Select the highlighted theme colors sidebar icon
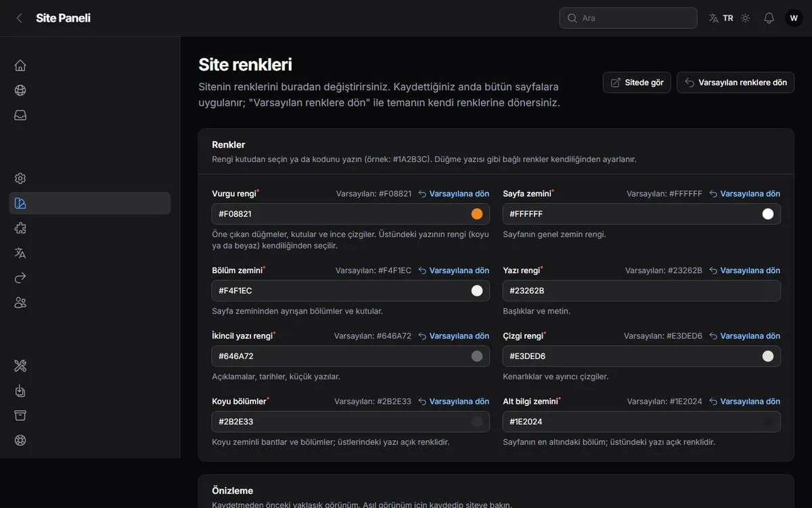The image size is (812, 508). pyautogui.click(x=20, y=203)
